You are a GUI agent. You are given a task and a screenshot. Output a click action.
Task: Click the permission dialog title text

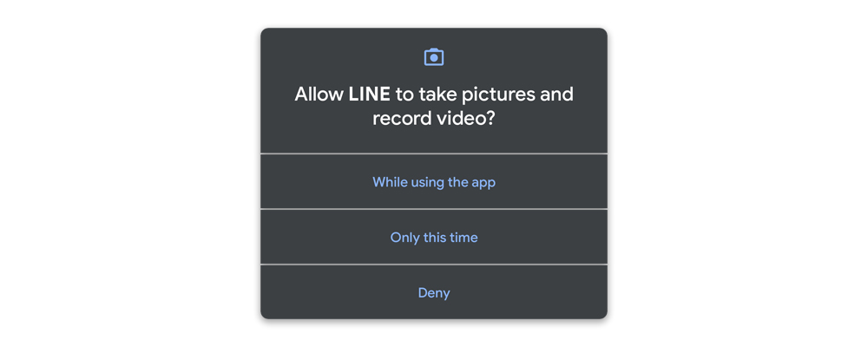[434, 106]
